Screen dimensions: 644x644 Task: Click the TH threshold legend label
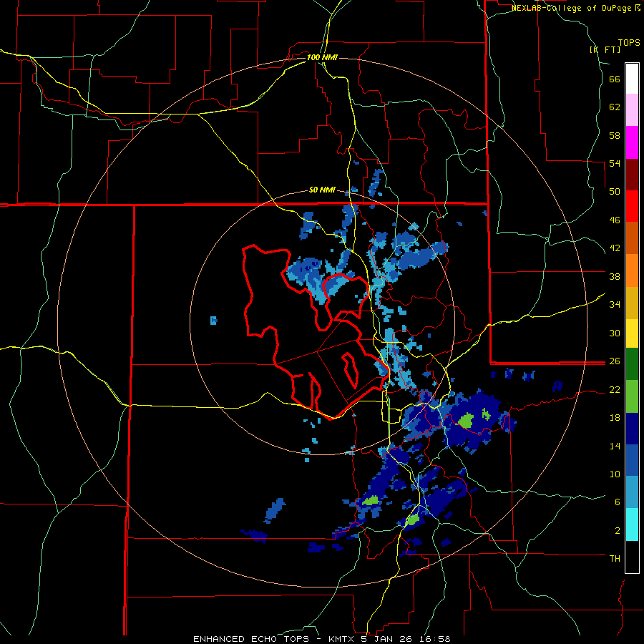tap(615, 559)
